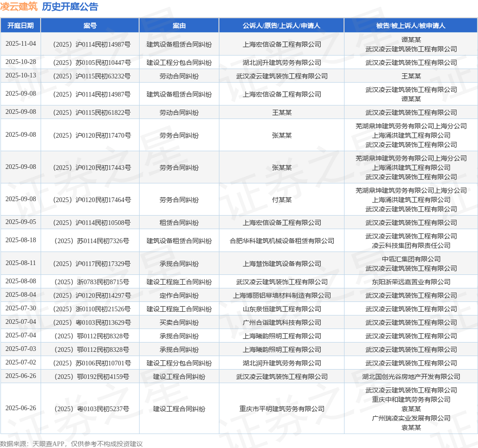Click date cell 2025-07-02

coord(21,362)
